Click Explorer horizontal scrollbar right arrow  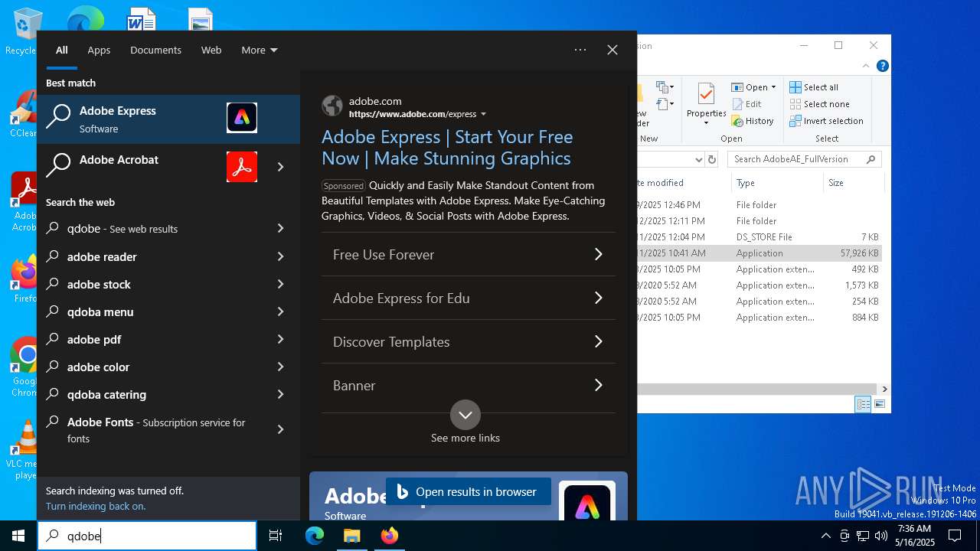(x=884, y=389)
